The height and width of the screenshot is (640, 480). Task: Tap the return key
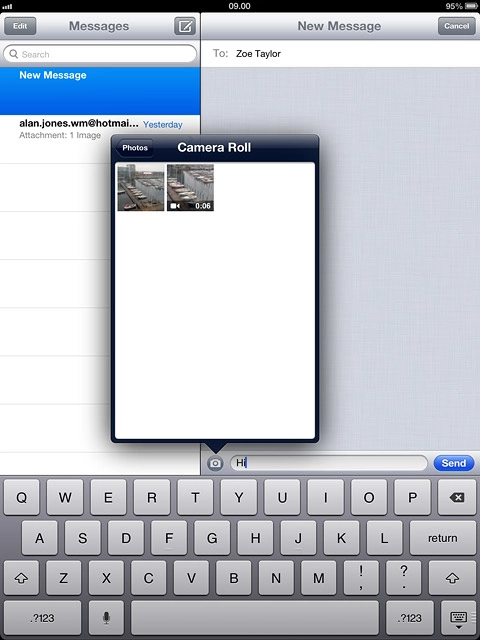442,538
